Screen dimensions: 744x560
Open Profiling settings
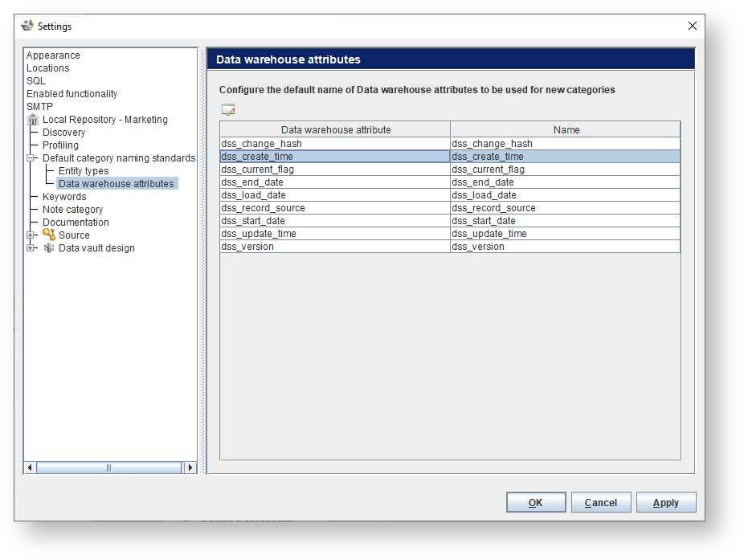click(60, 145)
